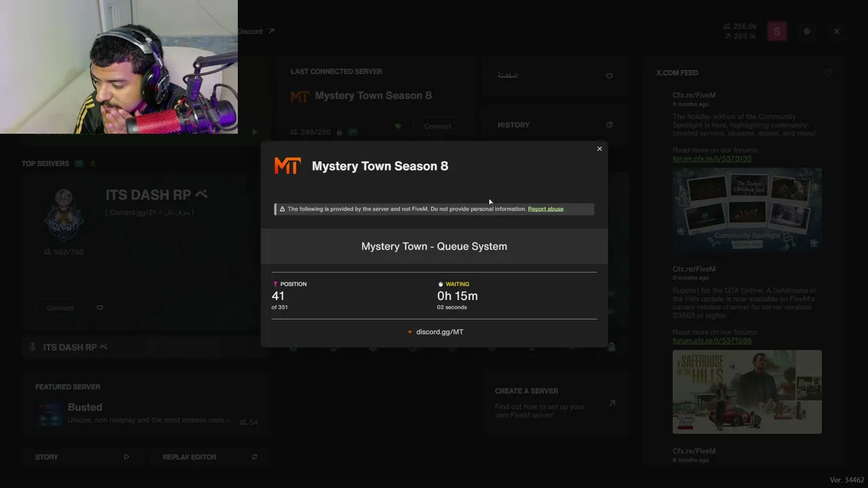The image size is (868, 488).
Task: Click the discord.gg/MT text in the dialog
Action: (x=439, y=332)
